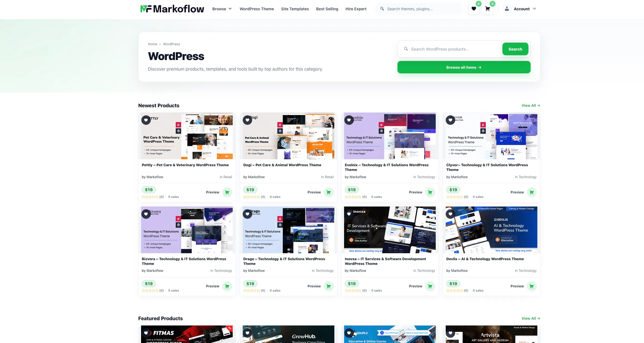The height and width of the screenshot is (343, 644).
Task: Click the $19 price on Bizvora card
Action: 149,284
